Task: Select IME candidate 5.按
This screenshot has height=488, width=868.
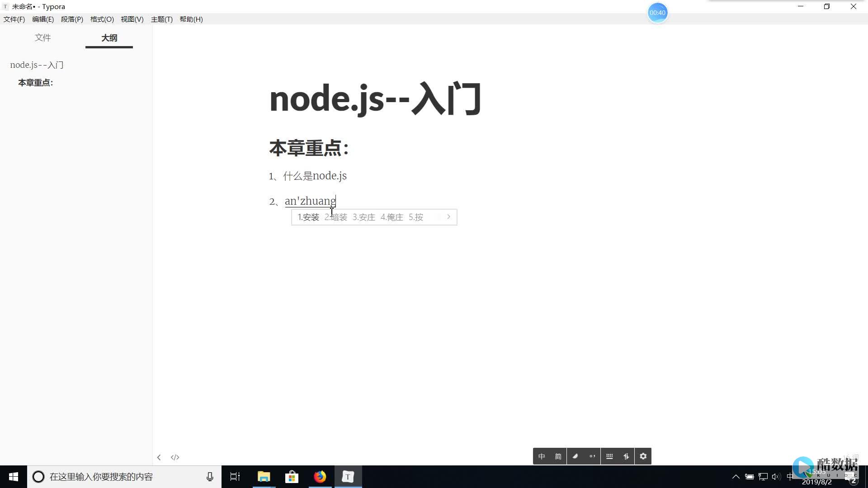Action: pyautogui.click(x=416, y=217)
